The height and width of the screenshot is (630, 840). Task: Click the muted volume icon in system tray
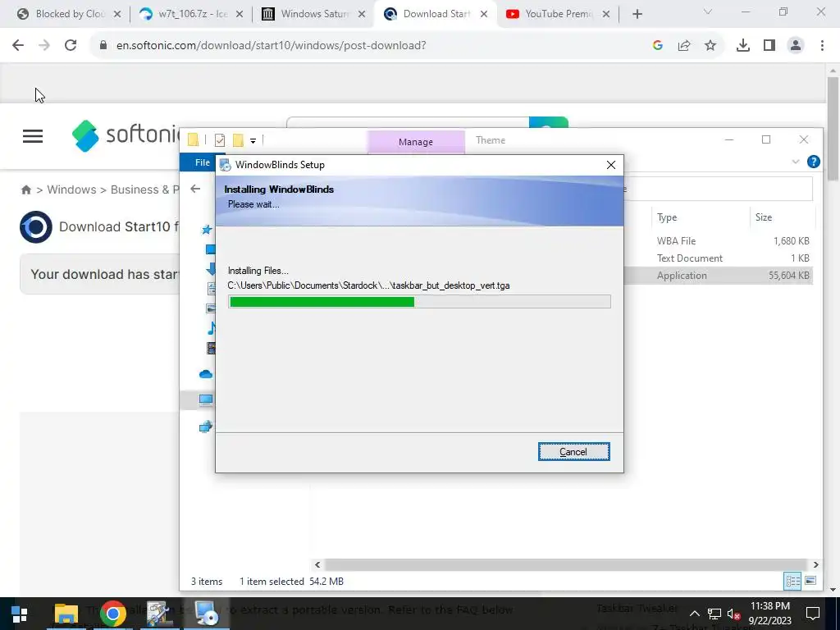point(733,614)
